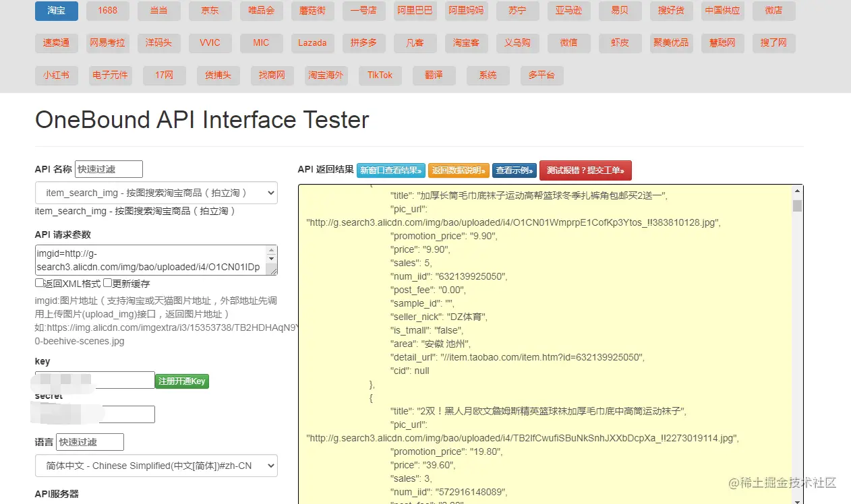Viewport: 851px width, 504px height.
Task: Open the 简体中文 language dropdown
Action: coord(156,466)
